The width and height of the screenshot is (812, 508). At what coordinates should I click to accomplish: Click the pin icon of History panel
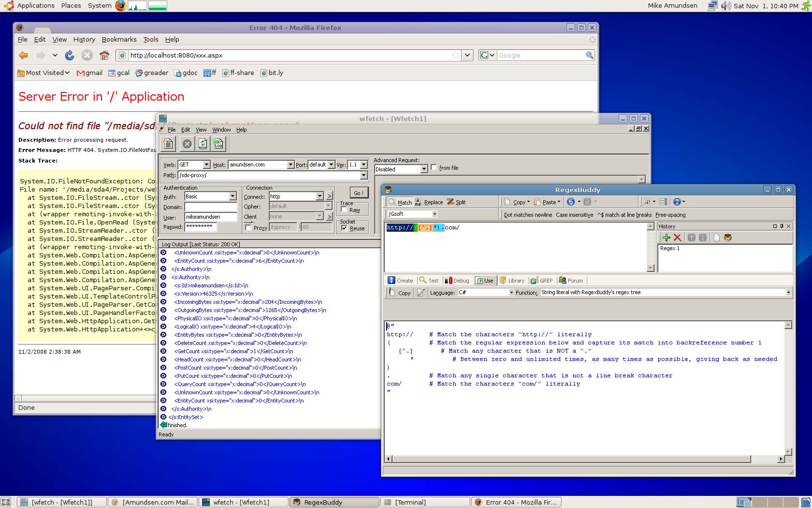pos(782,226)
